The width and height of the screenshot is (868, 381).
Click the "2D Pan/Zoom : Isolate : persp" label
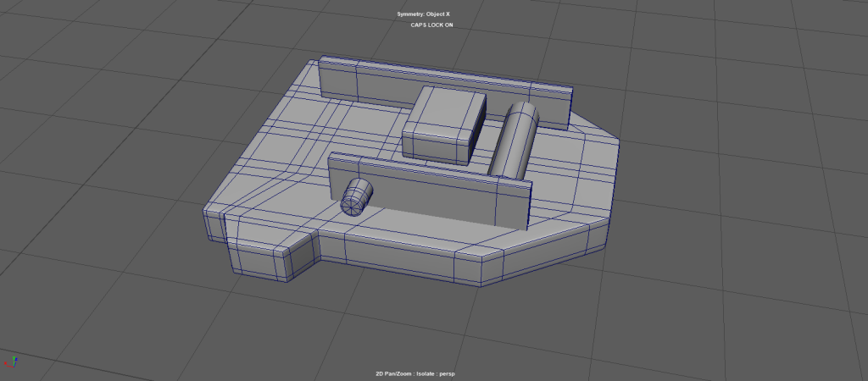click(x=415, y=374)
